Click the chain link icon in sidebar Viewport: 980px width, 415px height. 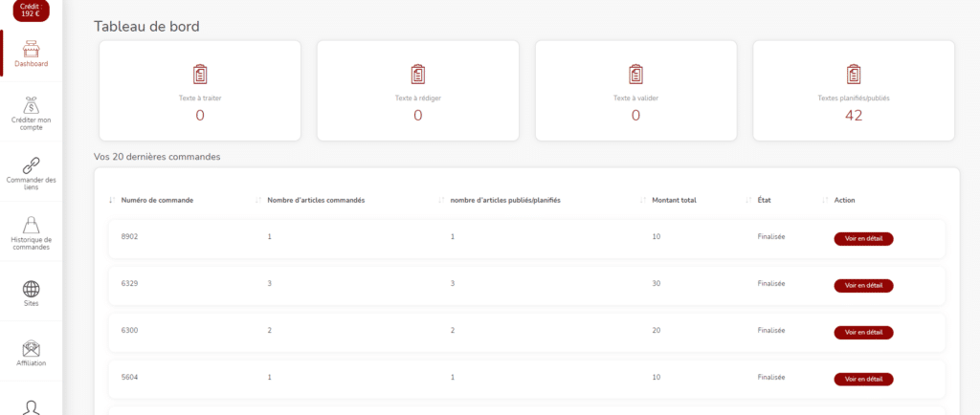pos(32,164)
